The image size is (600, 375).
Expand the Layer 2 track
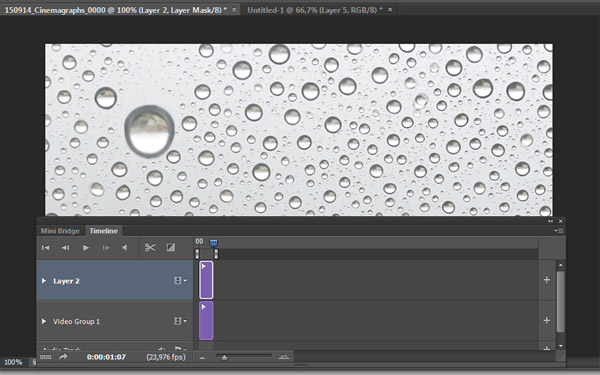(44, 281)
